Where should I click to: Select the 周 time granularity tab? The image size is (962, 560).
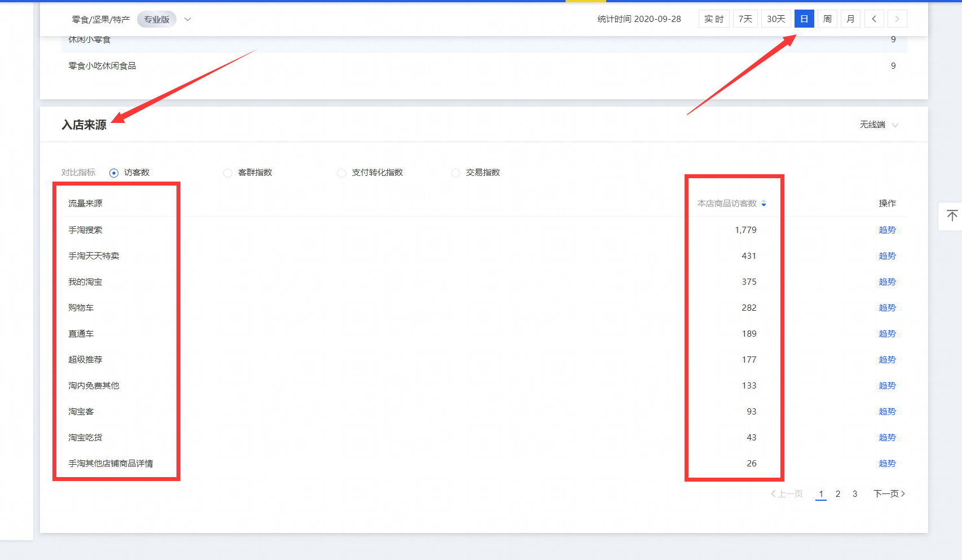(x=827, y=19)
